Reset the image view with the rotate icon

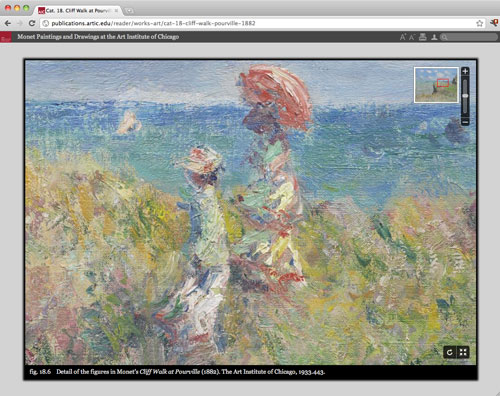pyautogui.click(x=449, y=352)
